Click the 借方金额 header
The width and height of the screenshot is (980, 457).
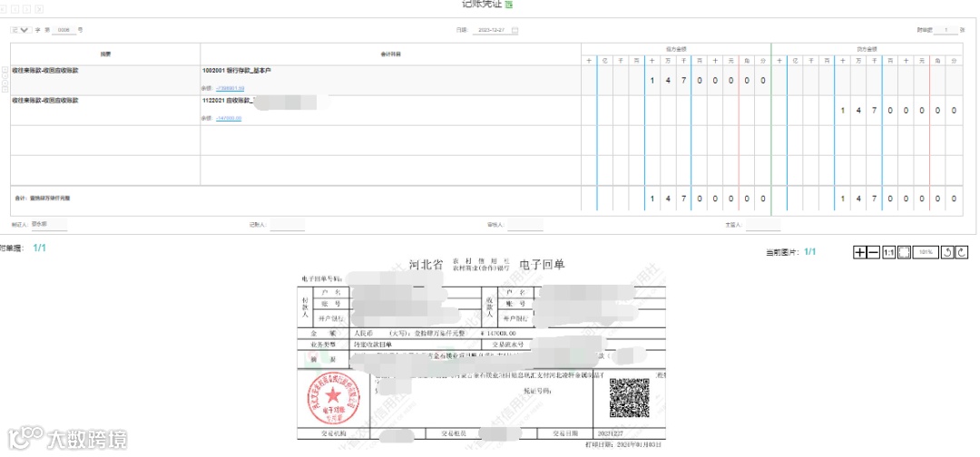(x=676, y=48)
